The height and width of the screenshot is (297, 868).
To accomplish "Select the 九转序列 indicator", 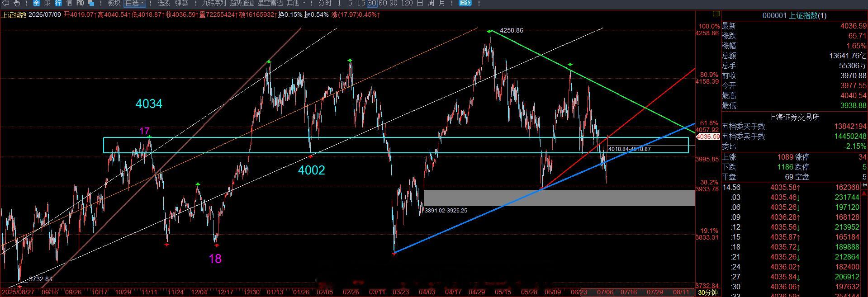I will point(213,3).
